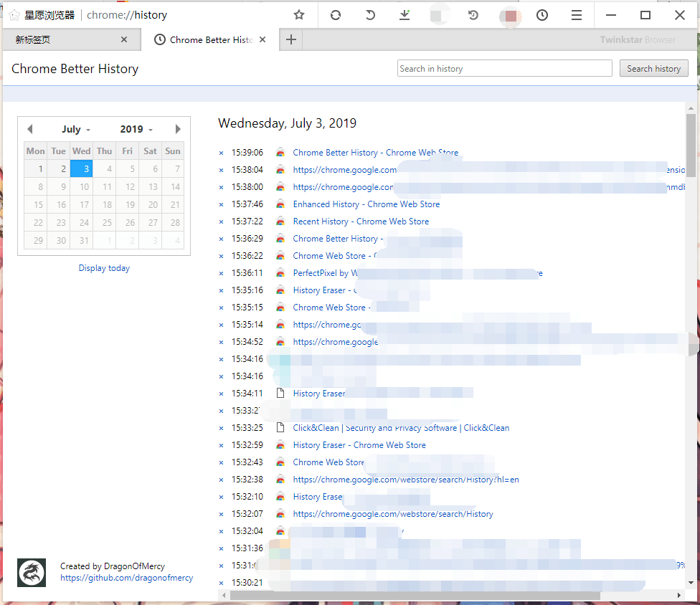Remove the 15:34:52 history entry
700x605 pixels.
pos(221,342)
